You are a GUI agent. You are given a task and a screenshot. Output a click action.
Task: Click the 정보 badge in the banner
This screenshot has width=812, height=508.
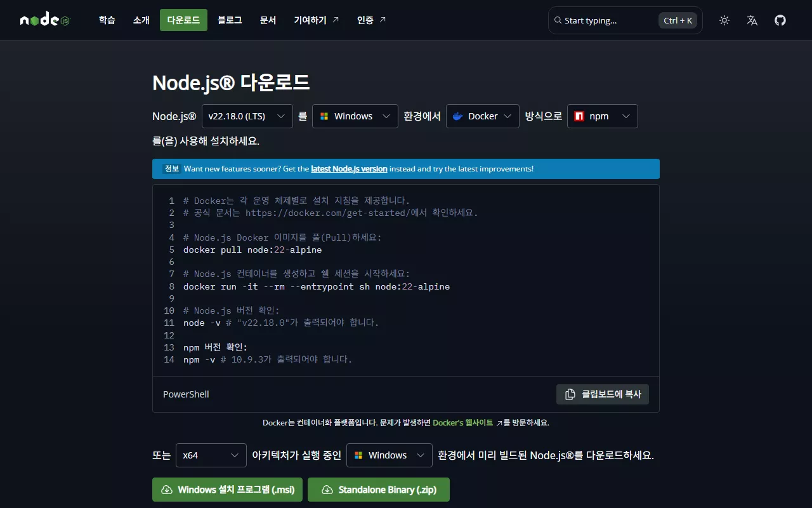(172, 169)
